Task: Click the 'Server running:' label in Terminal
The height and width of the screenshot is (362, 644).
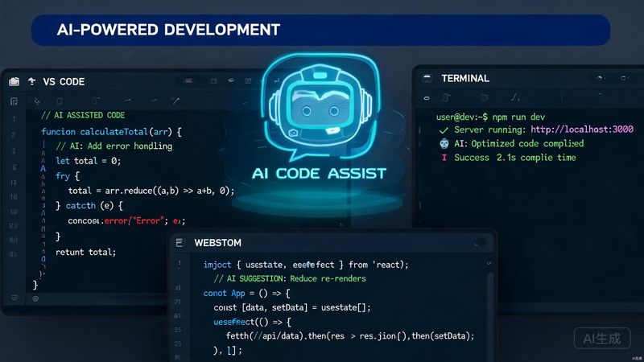Action: click(490, 130)
